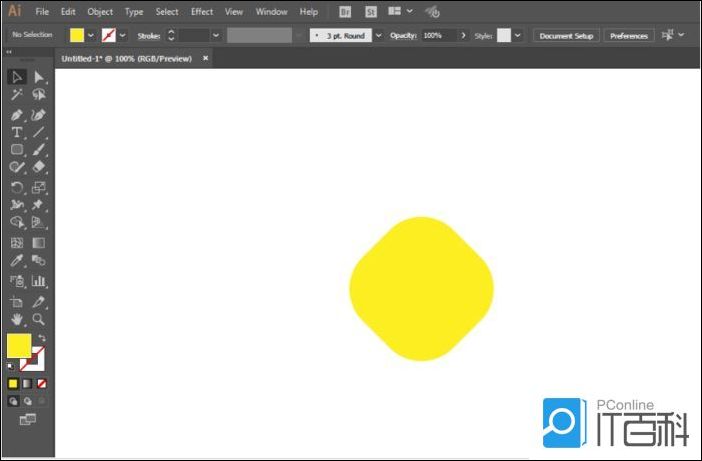
Task: Select the Hand tool
Action: pos(17,319)
